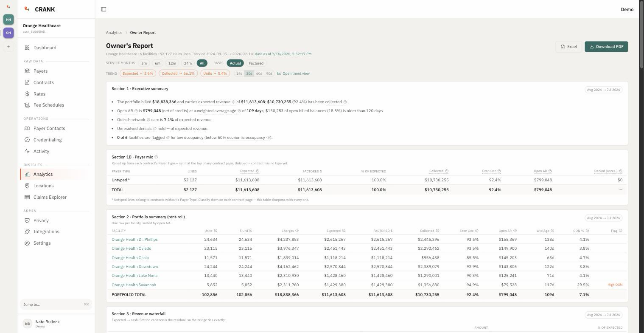Choose the 14d trend window

(x=239, y=73)
